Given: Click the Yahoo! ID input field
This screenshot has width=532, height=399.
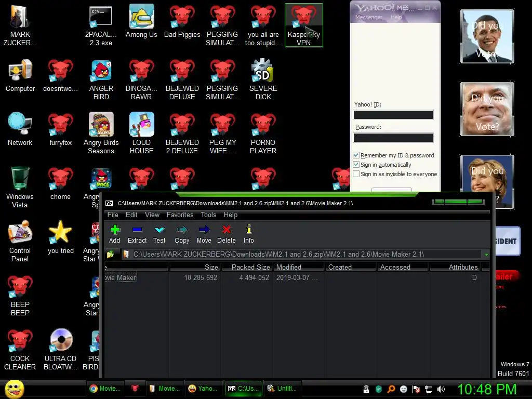Looking at the screenshot, I should click(393, 115).
